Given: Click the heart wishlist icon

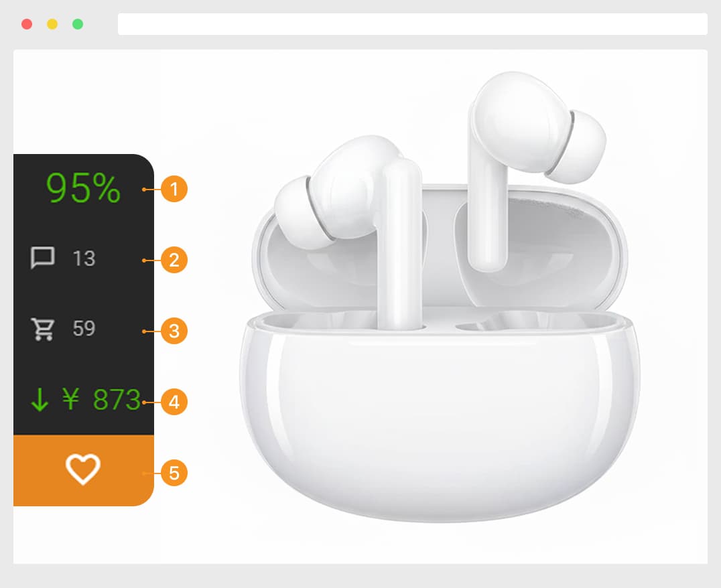Looking at the screenshot, I should coord(83,469).
